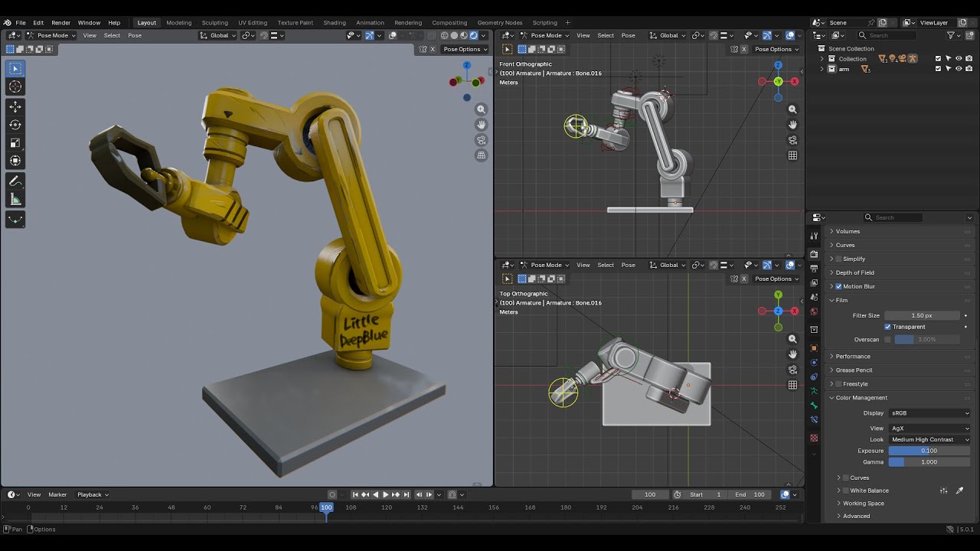Switch to the Shading workspace tab
The width and height of the screenshot is (980, 551).
click(x=335, y=22)
